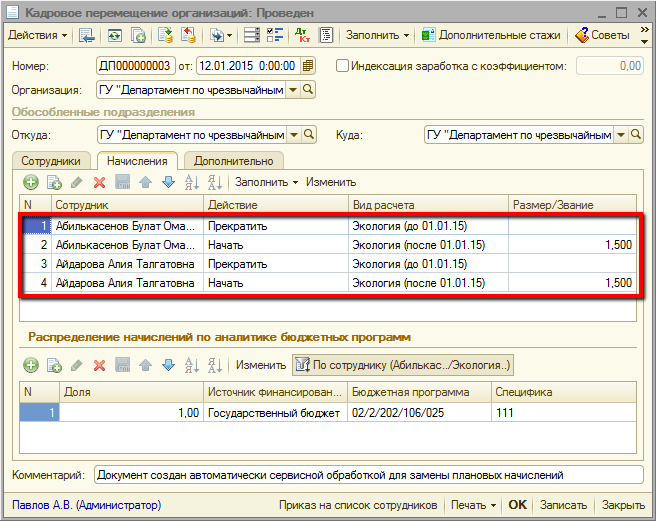Enable Индексация заработка с коэффициентом checkbox
The image size is (656, 521).
pyautogui.click(x=343, y=66)
